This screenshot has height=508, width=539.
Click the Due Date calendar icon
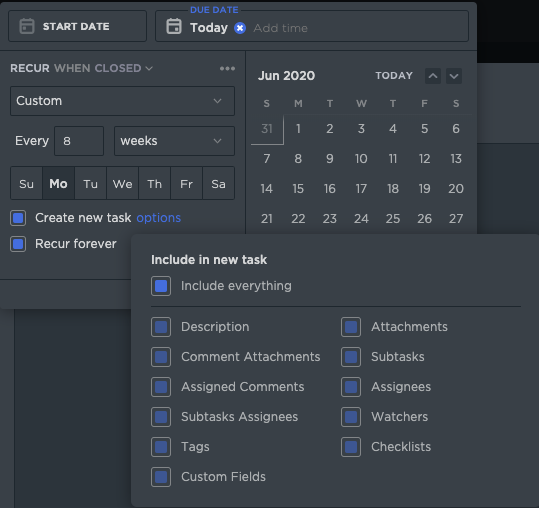pos(174,26)
